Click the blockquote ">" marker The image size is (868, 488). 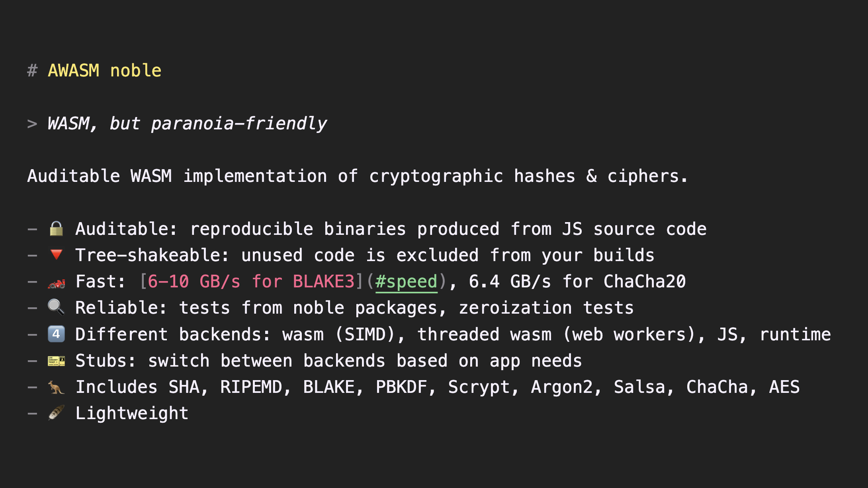pyautogui.click(x=32, y=124)
